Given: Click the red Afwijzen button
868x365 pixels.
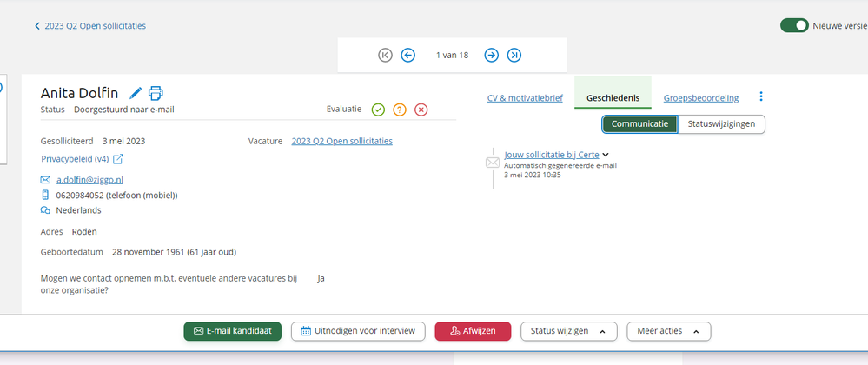Looking at the screenshot, I should point(473,331).
